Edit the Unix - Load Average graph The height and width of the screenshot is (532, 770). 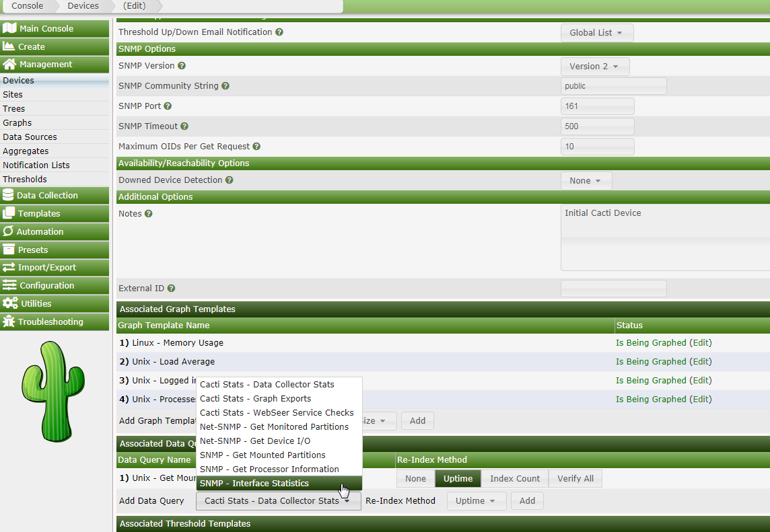[701, 361]
